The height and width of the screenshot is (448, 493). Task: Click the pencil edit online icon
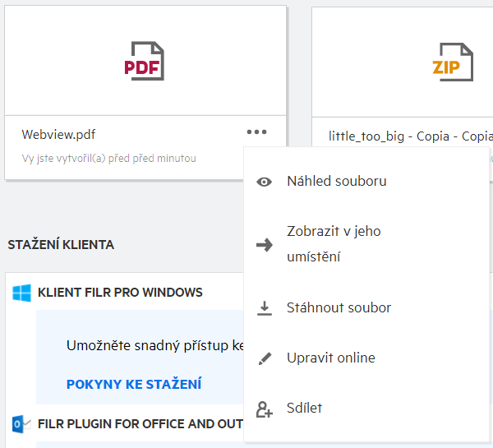click(x=264, y=358)
